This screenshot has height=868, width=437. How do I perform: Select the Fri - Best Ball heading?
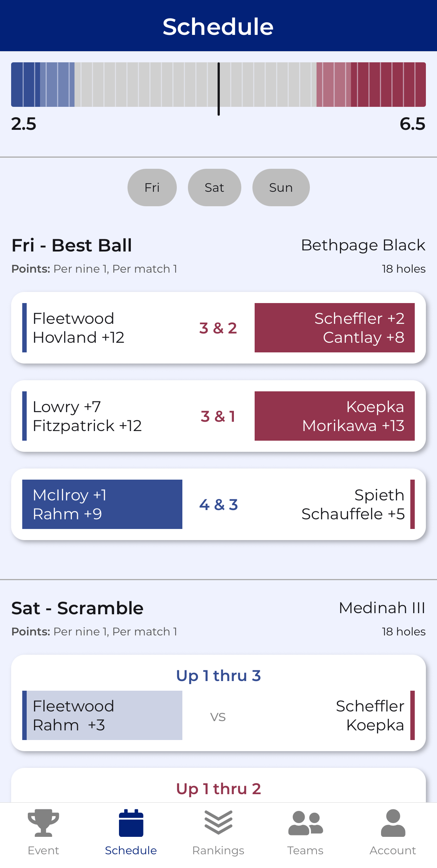pos(71,245)
